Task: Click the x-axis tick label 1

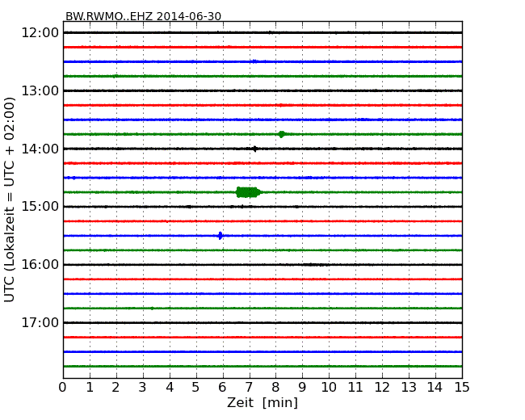Action: 90,388
